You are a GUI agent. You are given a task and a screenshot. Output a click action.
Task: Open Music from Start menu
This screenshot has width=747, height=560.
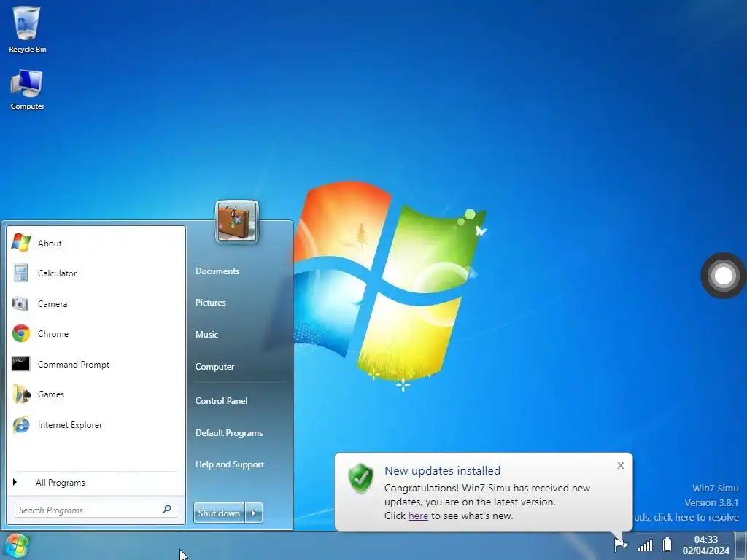[x=206, y=334]
